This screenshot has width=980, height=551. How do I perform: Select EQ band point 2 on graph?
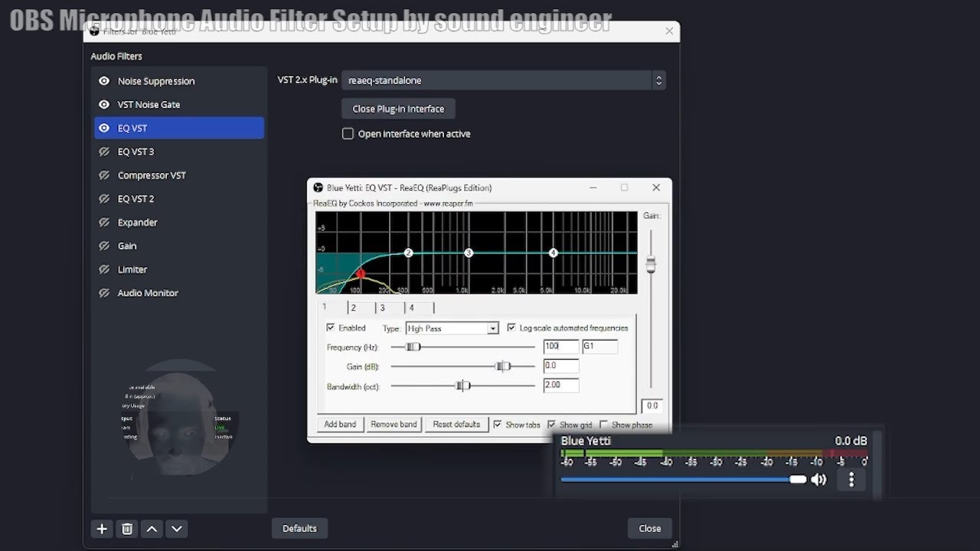tap(408, 253)
